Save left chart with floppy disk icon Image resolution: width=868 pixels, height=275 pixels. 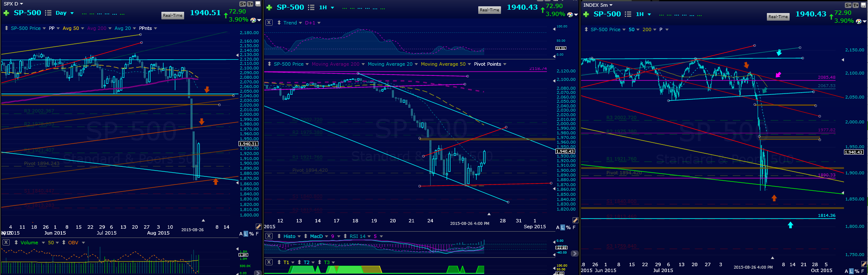point(258,4)
